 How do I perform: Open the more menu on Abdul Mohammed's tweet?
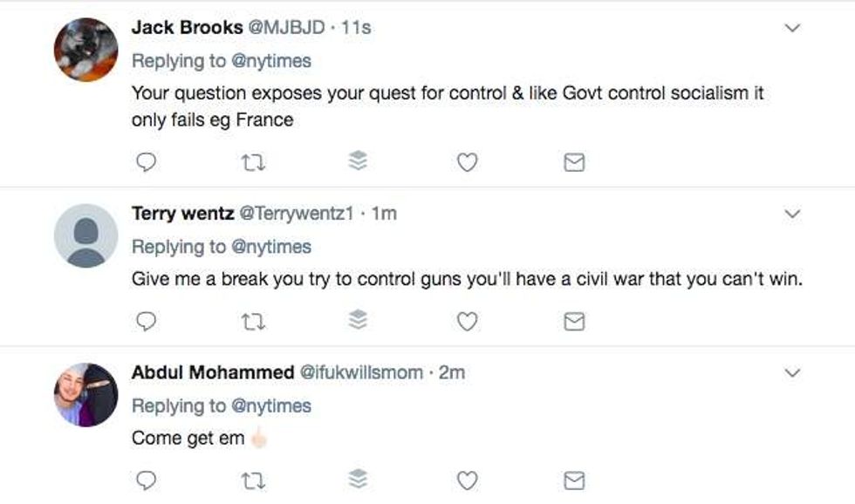792,373
